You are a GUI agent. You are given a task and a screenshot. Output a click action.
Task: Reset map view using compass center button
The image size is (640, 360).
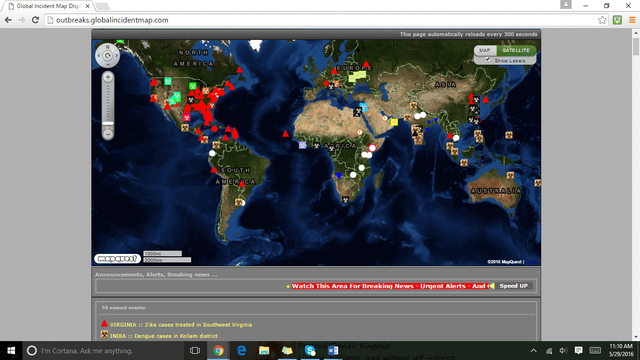pos(107,56)
